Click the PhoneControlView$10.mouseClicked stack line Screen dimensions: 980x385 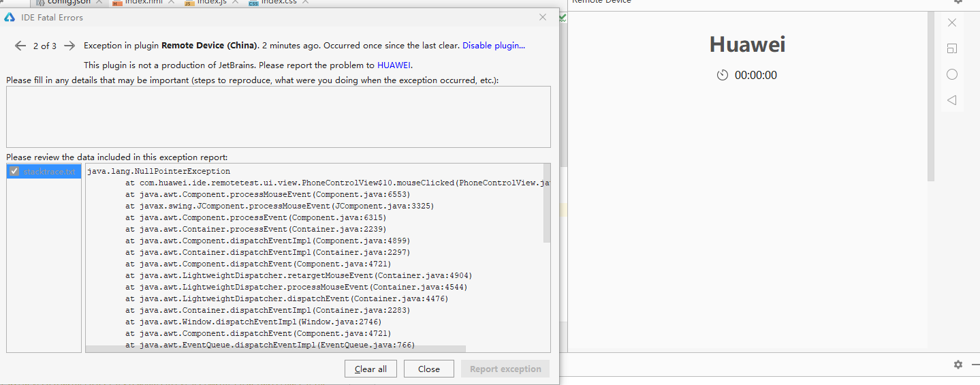pyautogui.click(x=337, y=183)
